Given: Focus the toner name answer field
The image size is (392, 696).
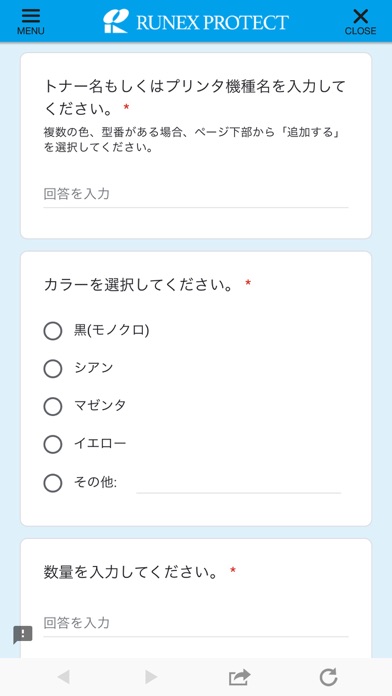Looking at the screenshot, I should click(196, 194).
